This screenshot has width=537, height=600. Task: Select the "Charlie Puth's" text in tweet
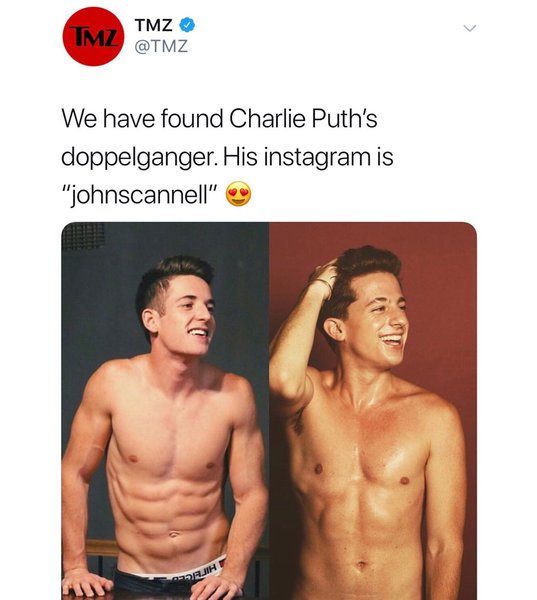click(x=303, y=118)
